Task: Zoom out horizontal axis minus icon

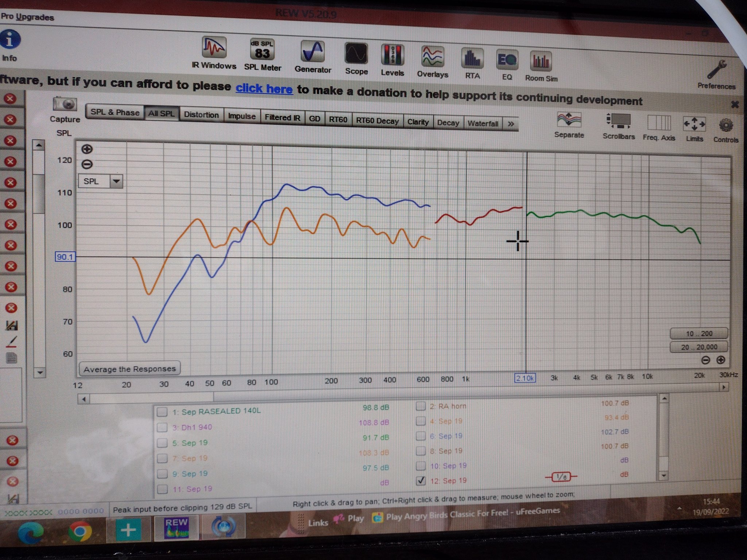Action: pyautogui.click(x=706, y=360)
